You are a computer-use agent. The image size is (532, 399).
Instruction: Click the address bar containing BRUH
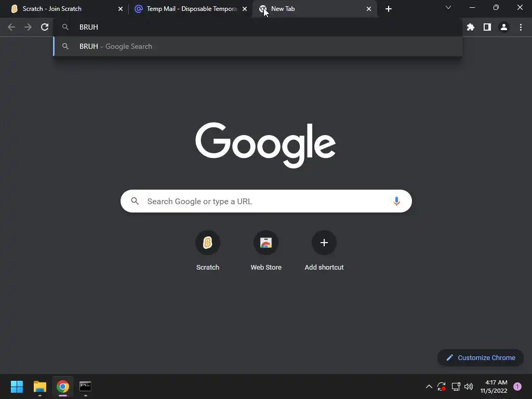258,27
